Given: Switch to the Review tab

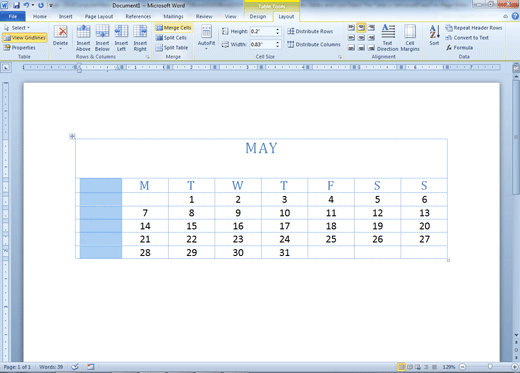Looking at the screenshot, I should [204, 16].
